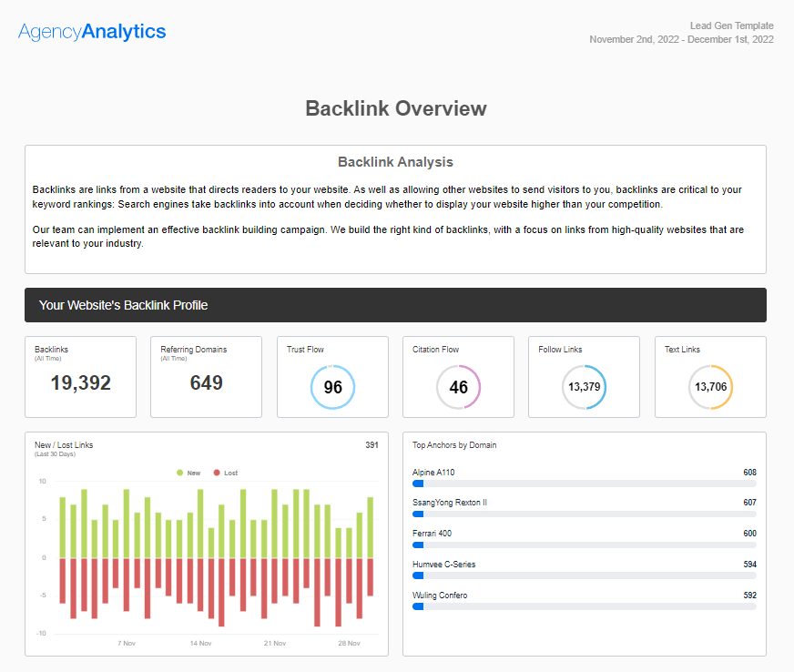Click the report date range text
Image resolution: width=794 pixels, height=672 pixels.
click(681, 39)
